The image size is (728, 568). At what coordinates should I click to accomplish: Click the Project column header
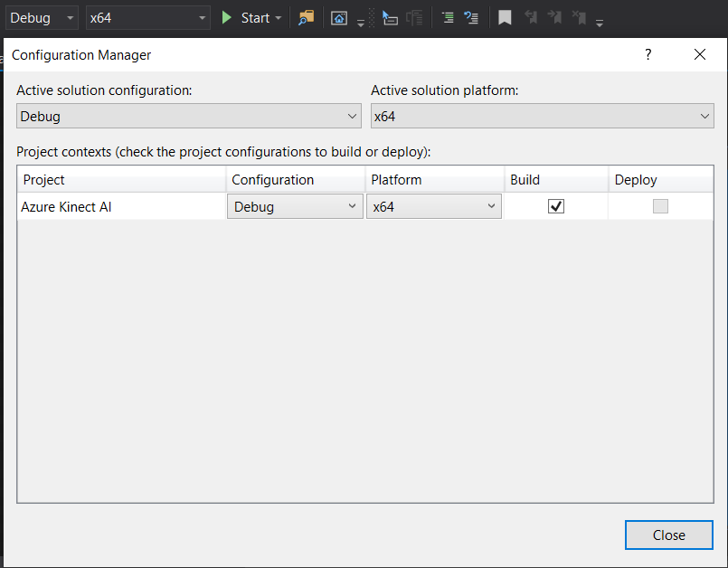click(121, 180)
